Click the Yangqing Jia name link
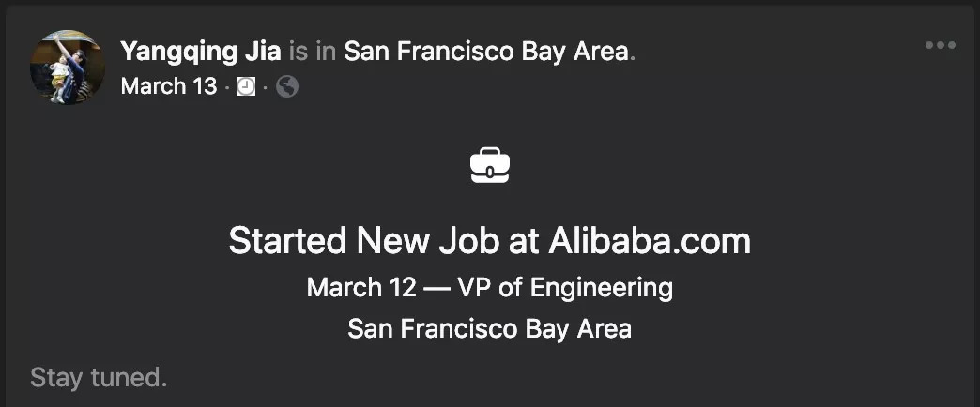980x407 pixels. (x=200, y=52)
